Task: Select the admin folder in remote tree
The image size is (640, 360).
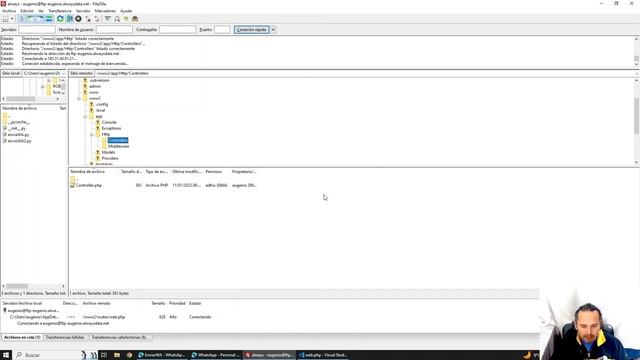Action: tap(95, 86)
